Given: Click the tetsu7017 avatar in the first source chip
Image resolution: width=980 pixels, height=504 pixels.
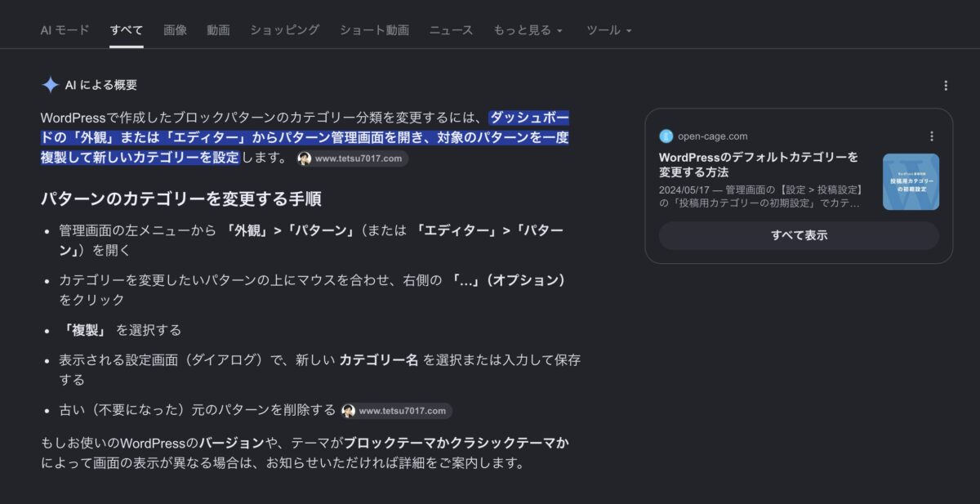Looking at the screenshot, I should click(305, 158).
